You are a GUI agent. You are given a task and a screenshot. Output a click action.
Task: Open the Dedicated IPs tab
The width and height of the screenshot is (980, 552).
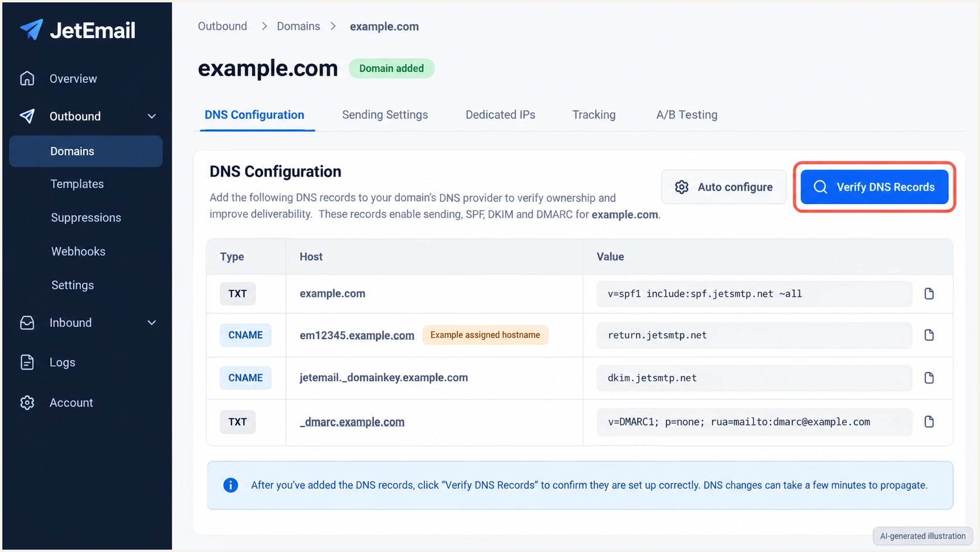pyautogui.click(x=501, y=115)
